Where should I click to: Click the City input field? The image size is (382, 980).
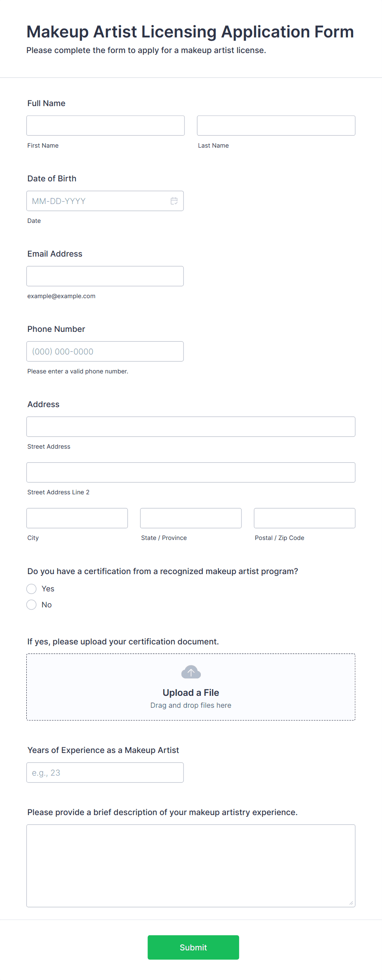pyautogui.click(x=77, y=518)
